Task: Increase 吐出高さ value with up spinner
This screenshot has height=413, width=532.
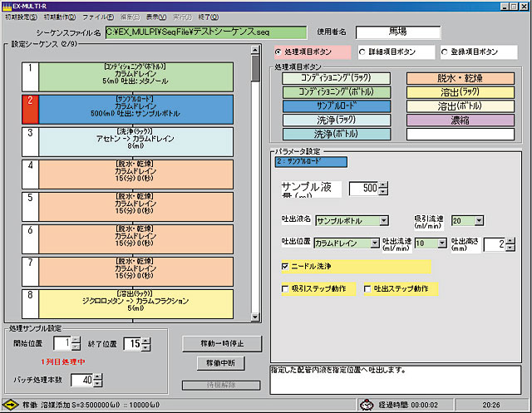Action: pyautogui.click(x=510, y=241)
